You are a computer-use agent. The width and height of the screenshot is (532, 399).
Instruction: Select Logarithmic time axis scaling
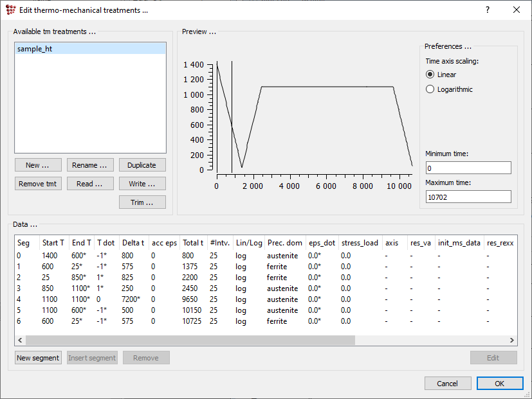point(430,89)
